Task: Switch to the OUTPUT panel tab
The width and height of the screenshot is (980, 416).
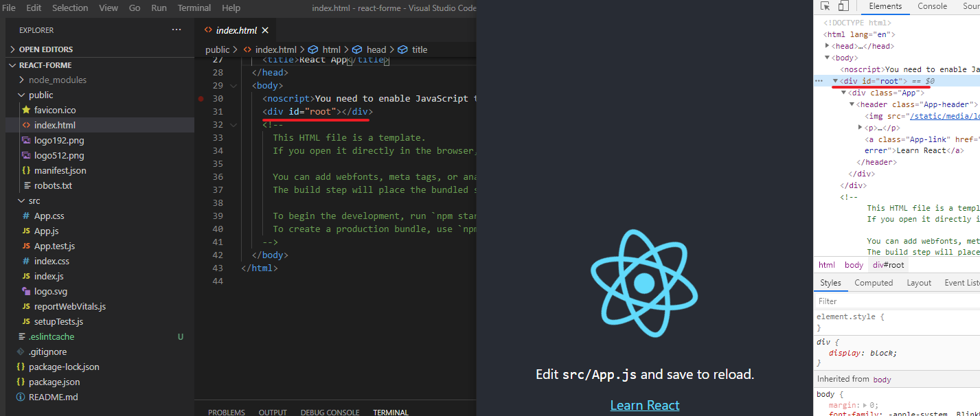Action: [273, 412]
